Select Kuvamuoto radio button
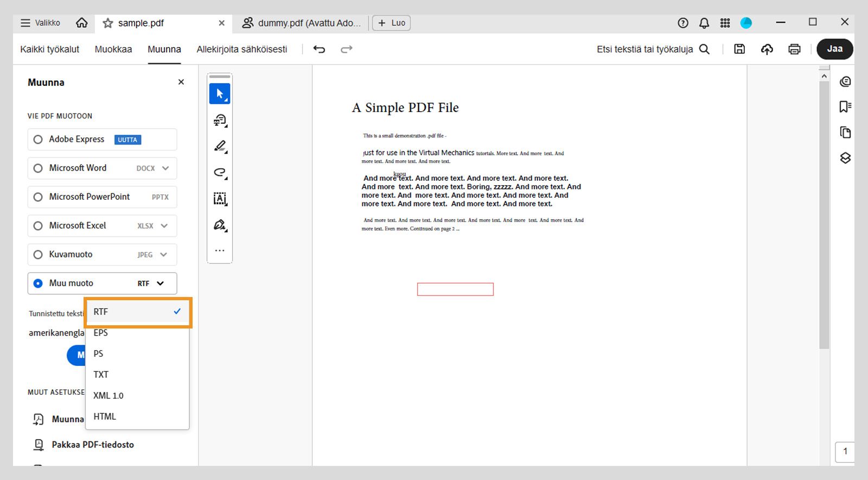Viewport: 868px width, 480px height. [38, 255]
